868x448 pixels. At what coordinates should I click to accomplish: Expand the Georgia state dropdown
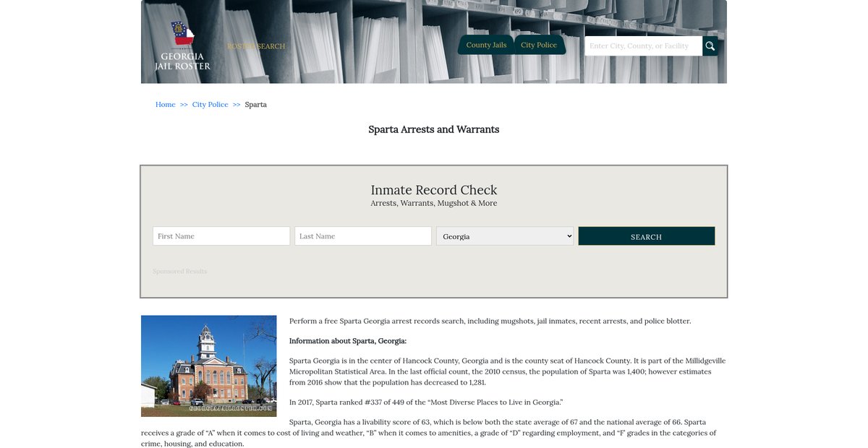pos(505,236)
